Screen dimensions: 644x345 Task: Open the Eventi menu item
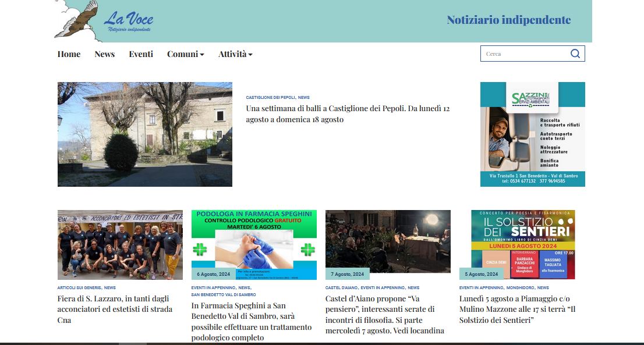141,54
